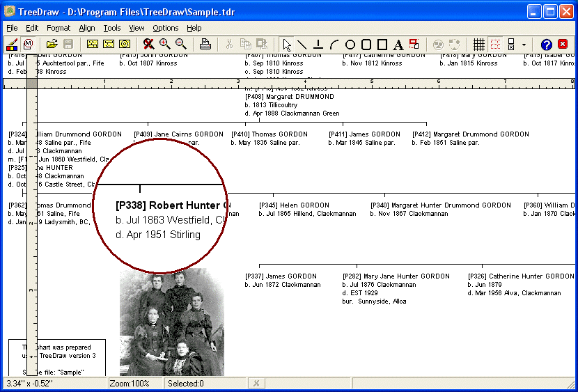Open the Format menu
The image size is (578, 392).
coord(58,28)
